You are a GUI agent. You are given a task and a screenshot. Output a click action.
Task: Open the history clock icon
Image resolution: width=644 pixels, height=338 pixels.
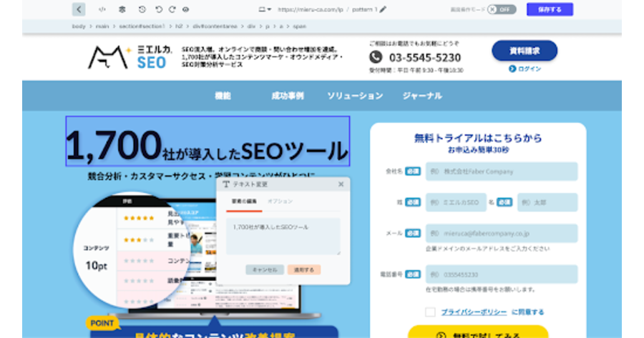pyautogui.click(x=142, y=9)
